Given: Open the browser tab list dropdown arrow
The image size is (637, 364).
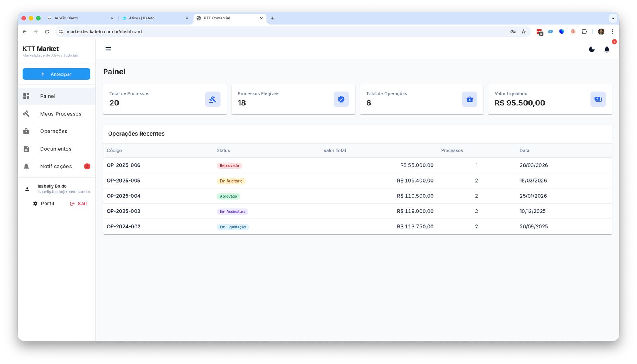Looking at the screenshot, I should [x=613, y=18].
